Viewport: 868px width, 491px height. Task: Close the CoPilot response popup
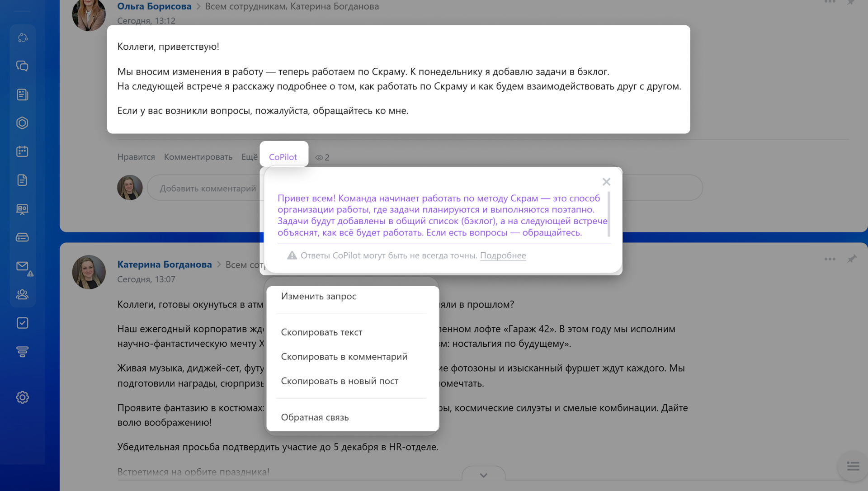click(606, 182)
